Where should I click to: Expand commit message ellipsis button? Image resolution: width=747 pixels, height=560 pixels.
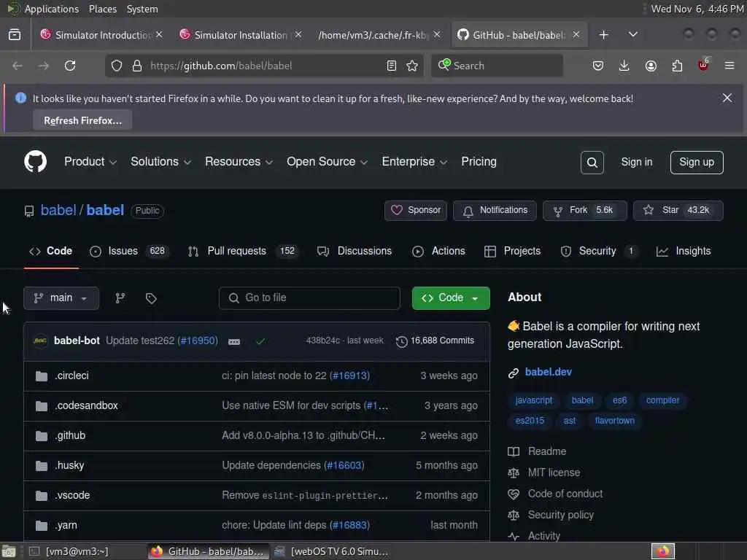click(x=234, y=341)
